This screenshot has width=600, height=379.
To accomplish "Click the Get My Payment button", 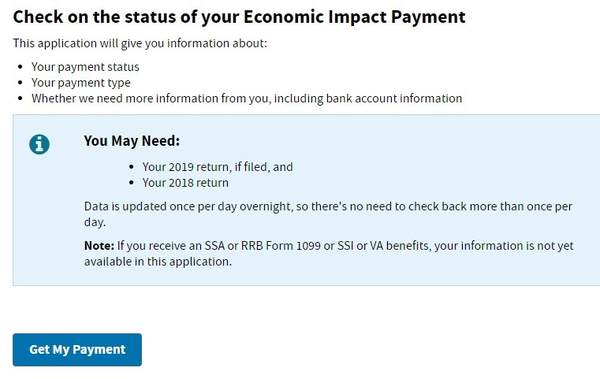I will tap(77, 350).
